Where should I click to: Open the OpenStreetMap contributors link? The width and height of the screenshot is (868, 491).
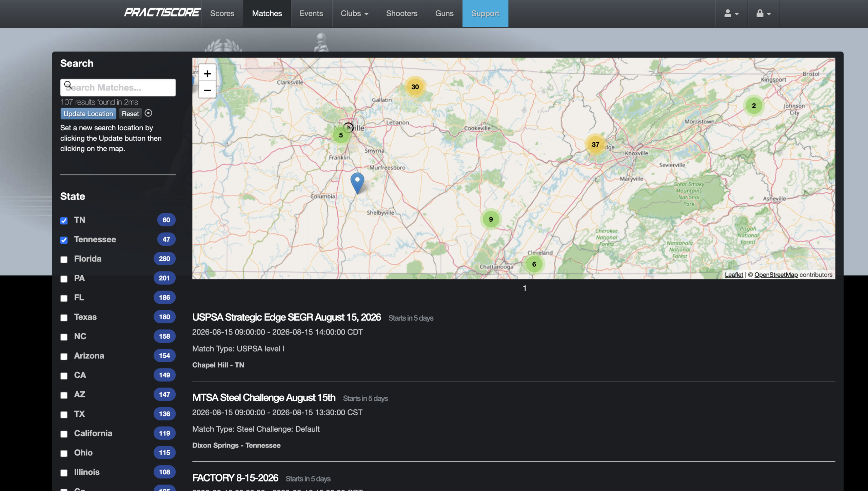pos(776,275)
